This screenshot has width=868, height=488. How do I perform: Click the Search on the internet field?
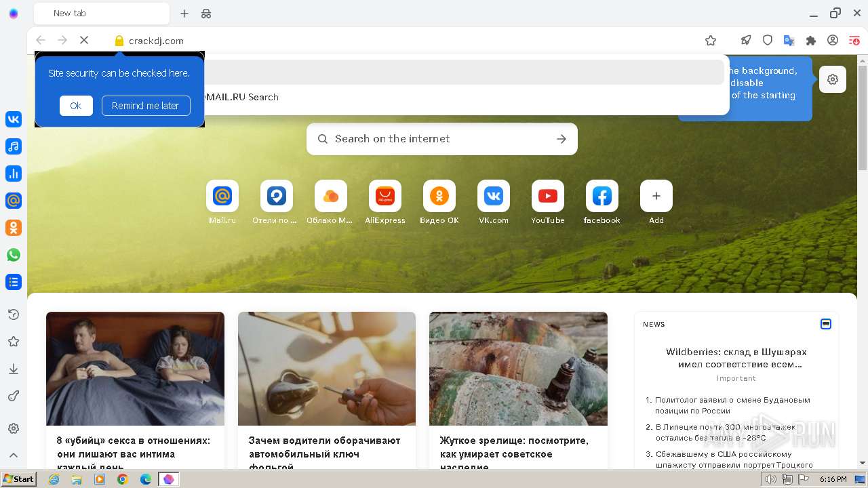tap(442, 139)
